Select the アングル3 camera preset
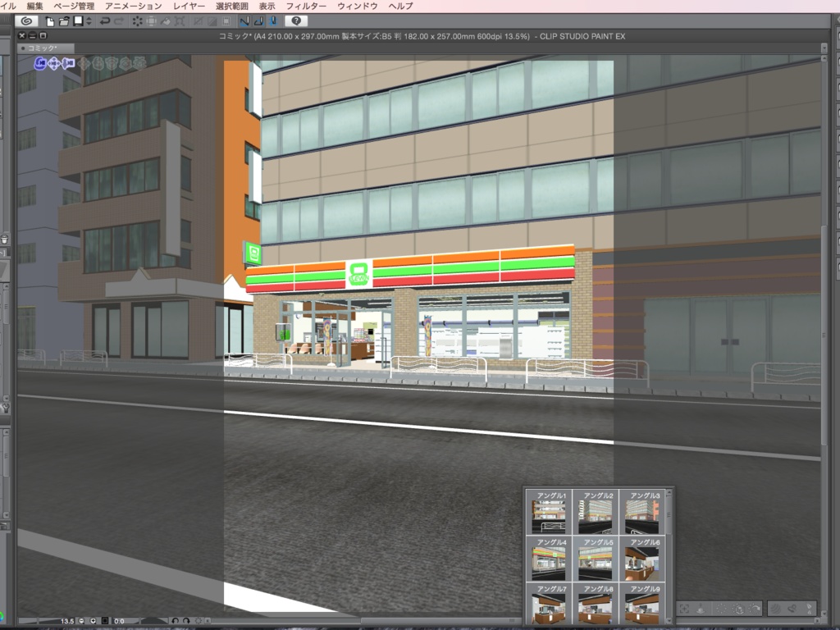Image resolution: width=840 pixels, height=630 pixels. [641, 512]
